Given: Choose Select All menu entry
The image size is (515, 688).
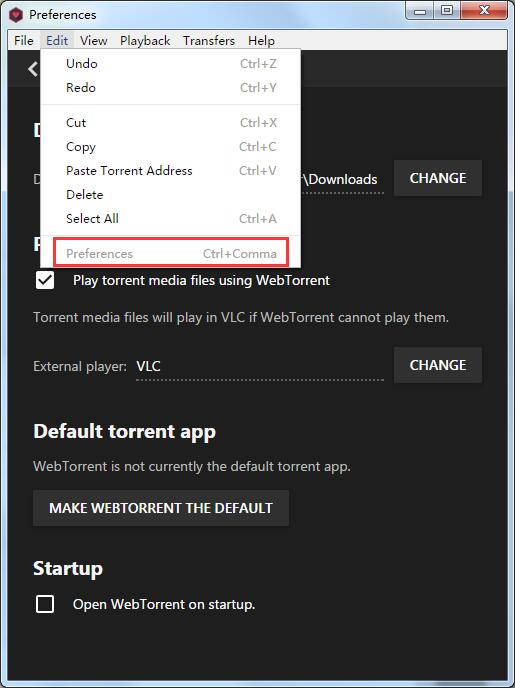Looking at the screenshot, I should [170, 219].
